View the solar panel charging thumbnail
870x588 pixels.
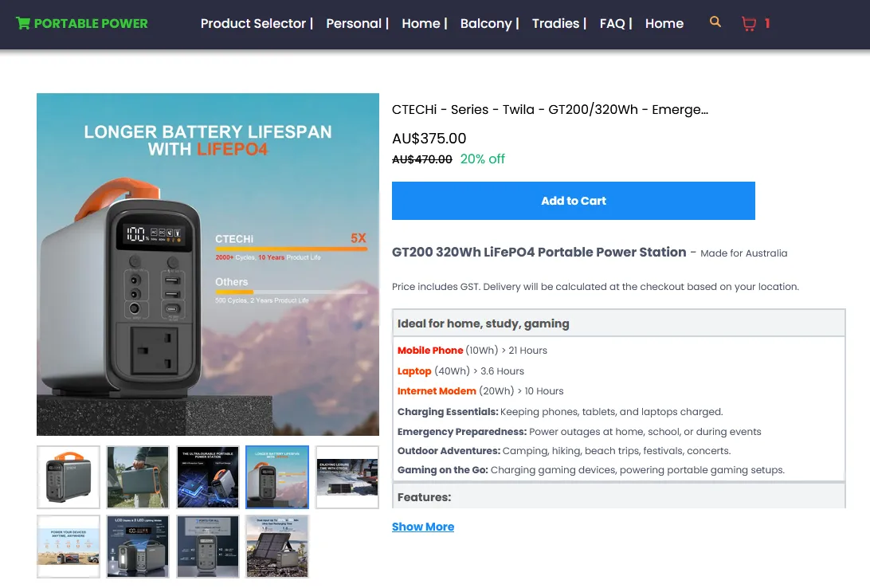[x=277, y=547]
